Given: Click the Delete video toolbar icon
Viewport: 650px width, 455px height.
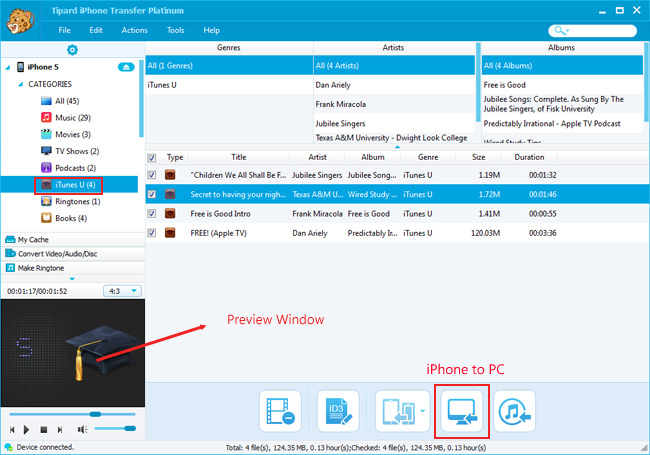Looking at the screenshot, I should [281, 411].
